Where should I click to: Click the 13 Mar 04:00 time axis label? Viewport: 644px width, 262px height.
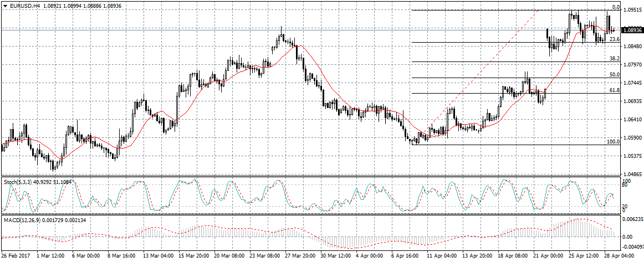pyautogui.click(x=159, y=256)
